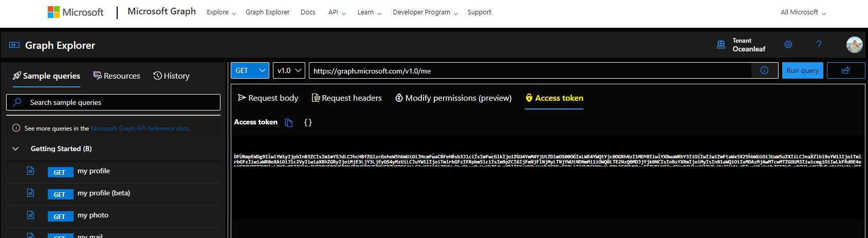868x238 pixels.
Task: Open the Docs nav link
Action: point(308,12)
